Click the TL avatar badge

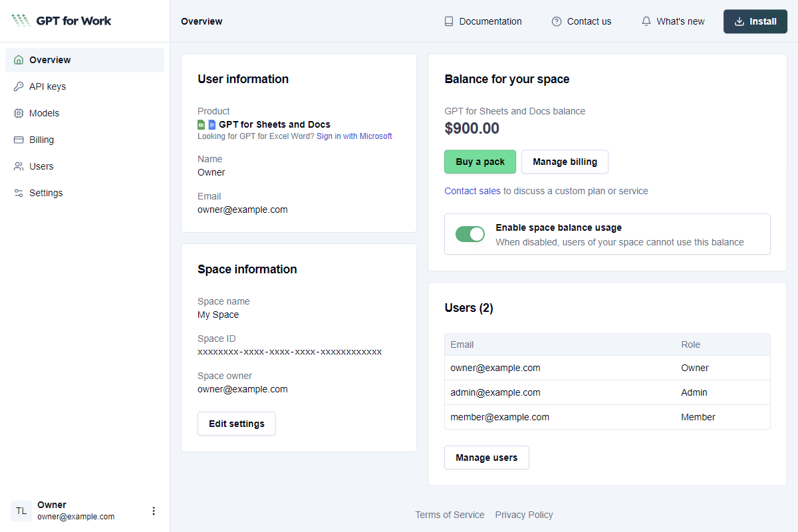[21, 511]
